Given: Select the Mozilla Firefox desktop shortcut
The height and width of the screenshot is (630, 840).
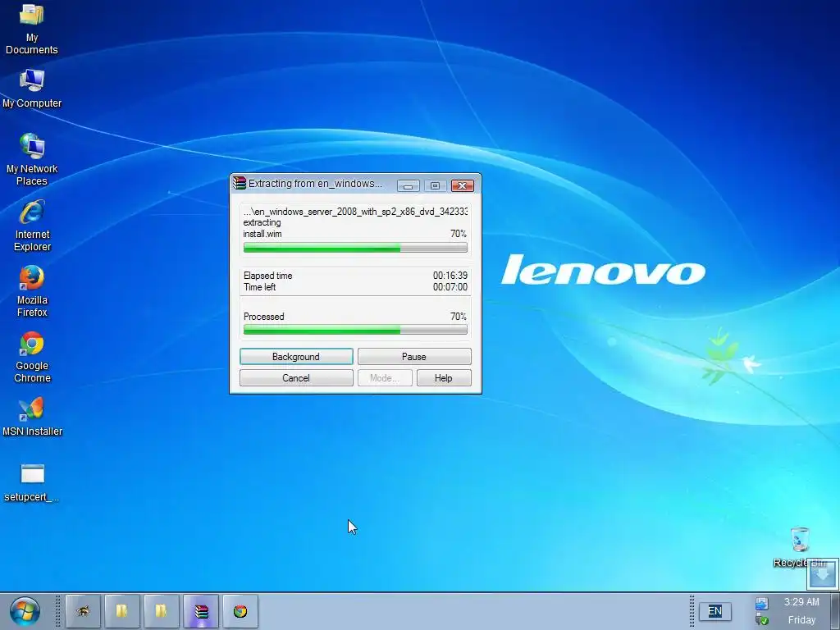Looking at the screenshot, I should (x=32, y=291).
